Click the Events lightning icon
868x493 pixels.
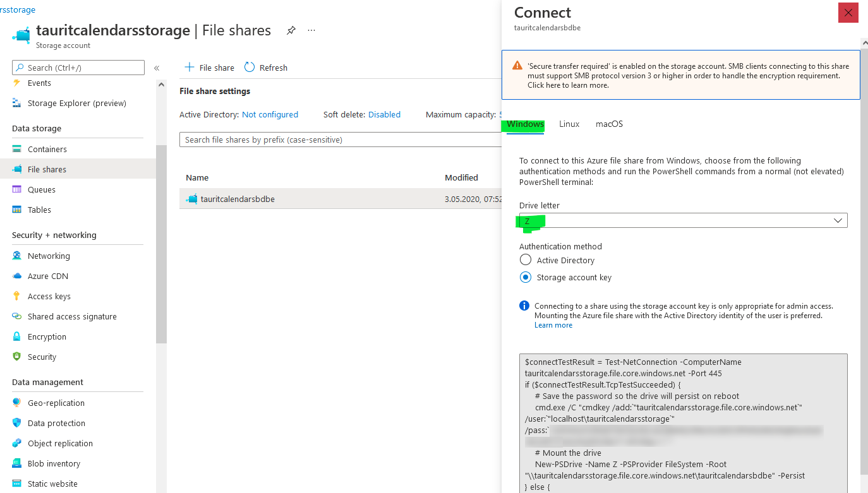(x=17, y=83)
